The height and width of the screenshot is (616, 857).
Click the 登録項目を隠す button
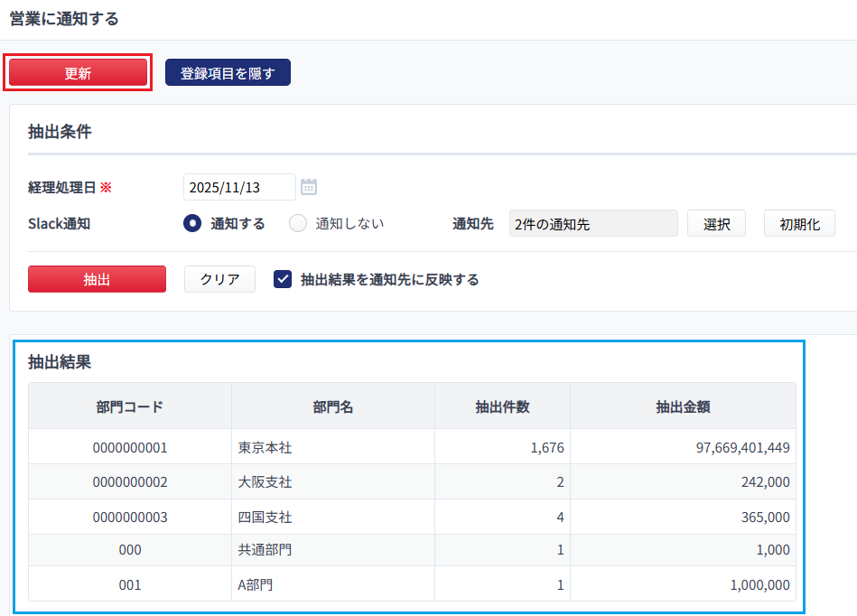point(228,73)
